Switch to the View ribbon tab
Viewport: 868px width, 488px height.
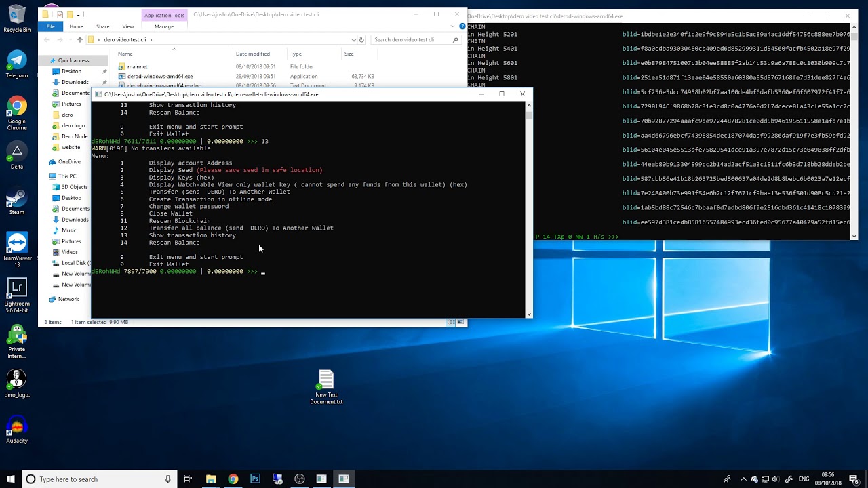128,26
